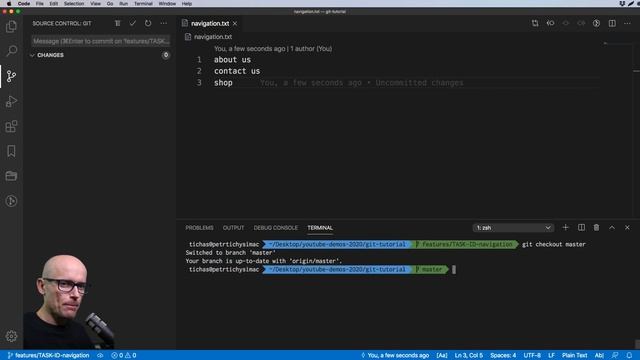
Task: Click the synchronize changes cloud icon in status bar
Action: click(100, 355)
